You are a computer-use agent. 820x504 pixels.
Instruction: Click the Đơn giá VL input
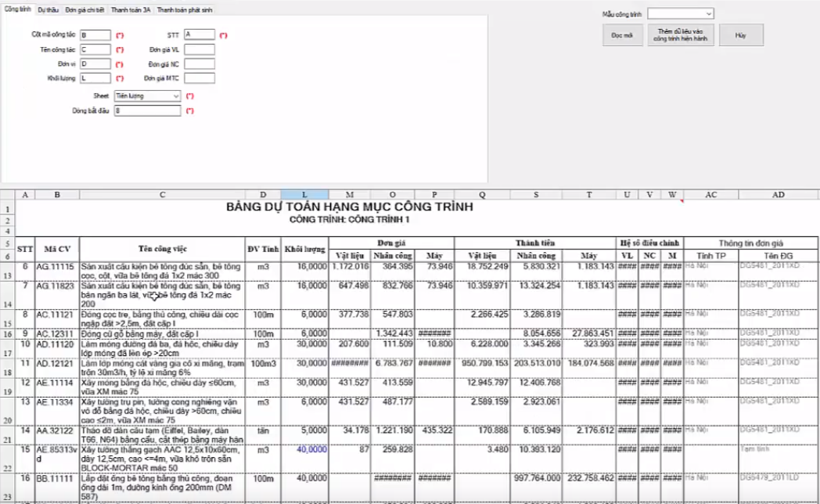(200, 49)
